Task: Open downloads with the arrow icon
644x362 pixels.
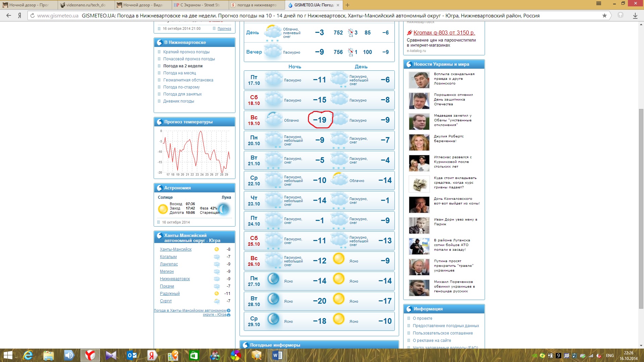Action: (x=635, y=15)
